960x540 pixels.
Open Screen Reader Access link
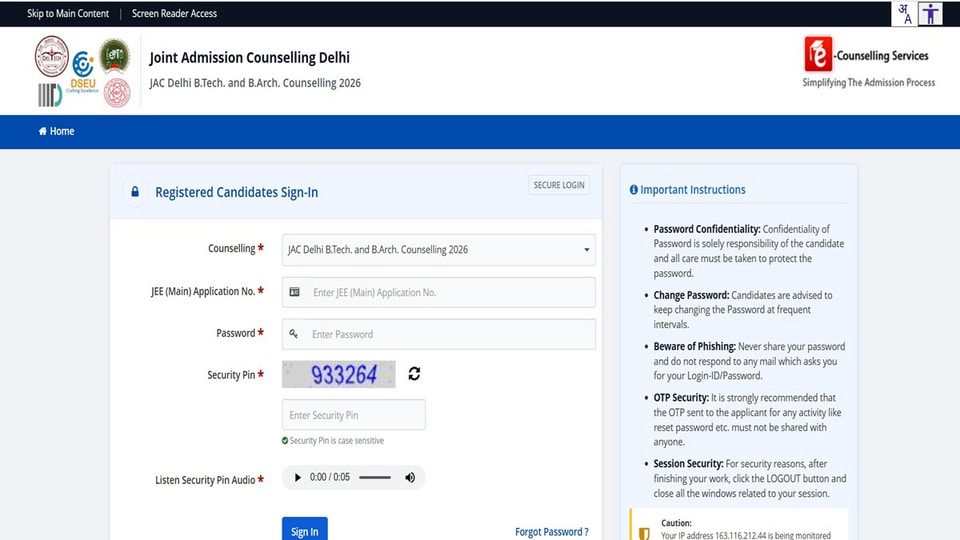pyautogui.click(x=174, y=13)
